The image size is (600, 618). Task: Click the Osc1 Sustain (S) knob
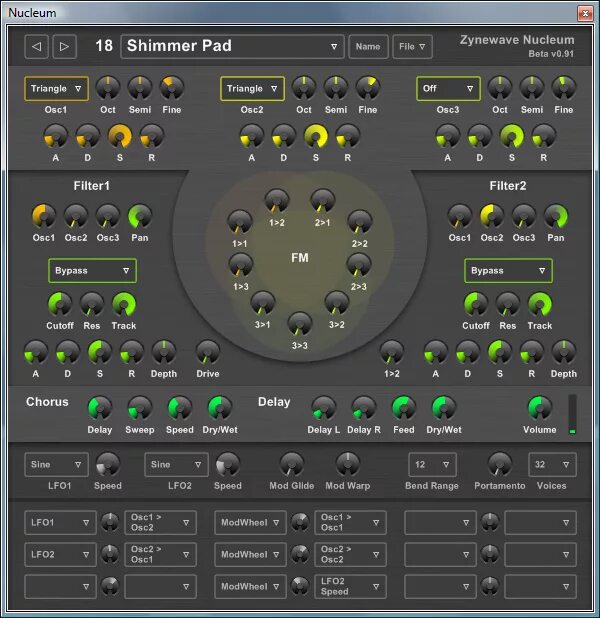coord(120,136)
